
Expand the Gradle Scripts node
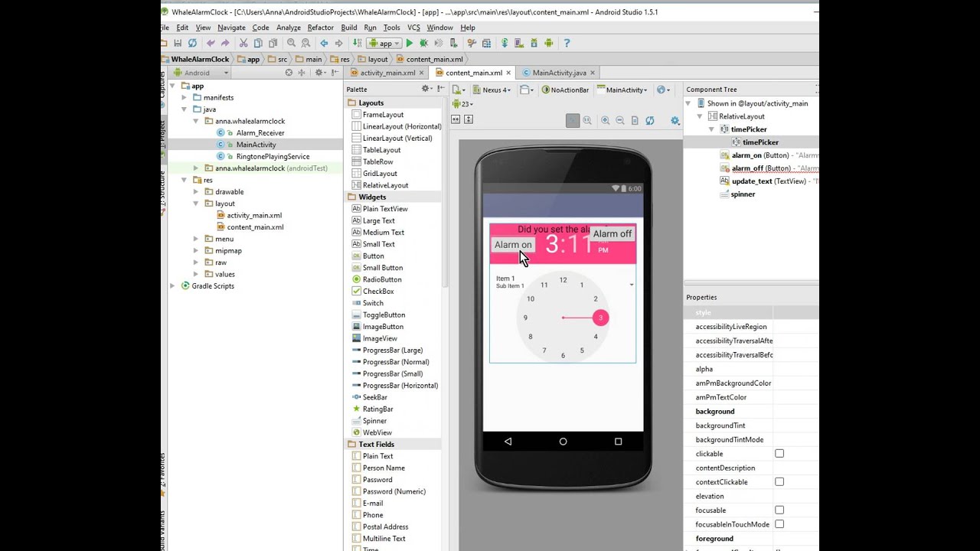pos(173,286)
